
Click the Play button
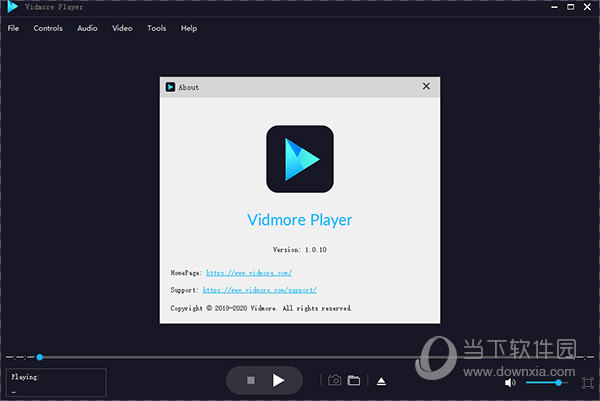(x=279, y=380)
